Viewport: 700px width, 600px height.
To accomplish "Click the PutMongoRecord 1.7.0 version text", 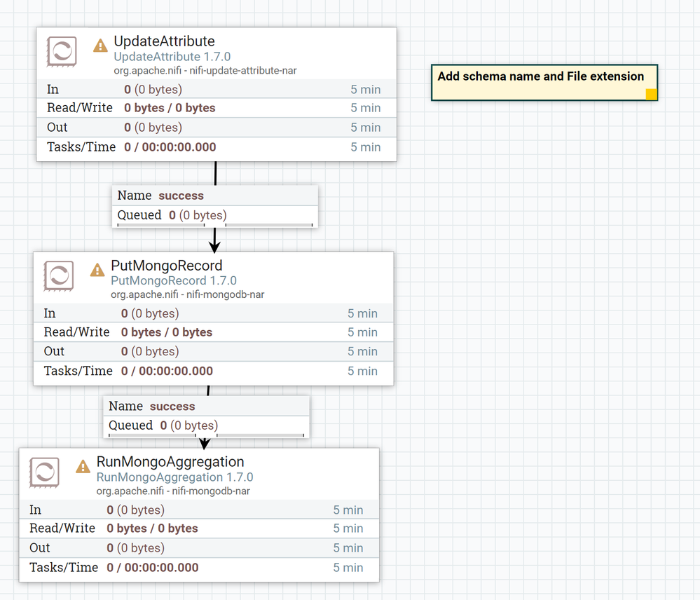I will click(x=174, y=281).
